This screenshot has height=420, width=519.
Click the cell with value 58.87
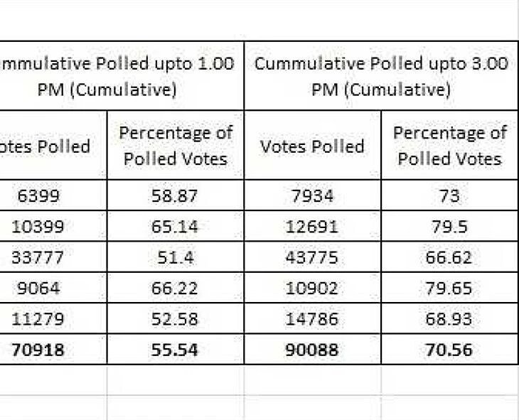(175, 195)
